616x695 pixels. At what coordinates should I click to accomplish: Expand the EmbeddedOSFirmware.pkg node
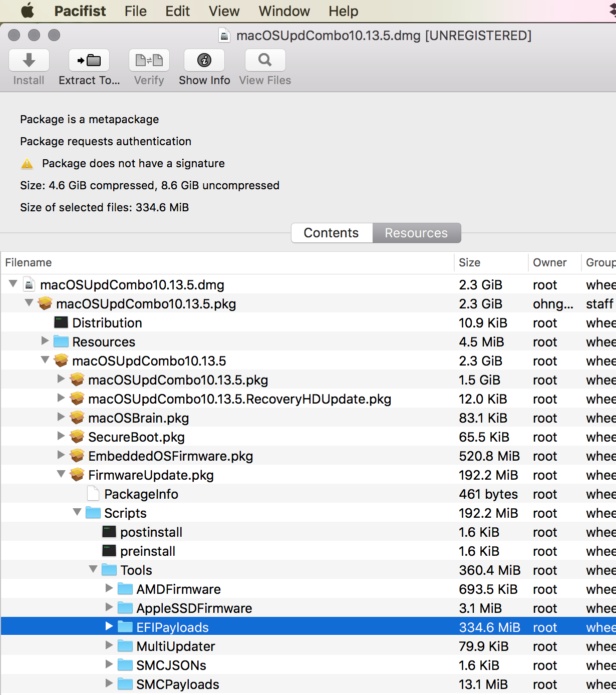click(x=61, y=455)
